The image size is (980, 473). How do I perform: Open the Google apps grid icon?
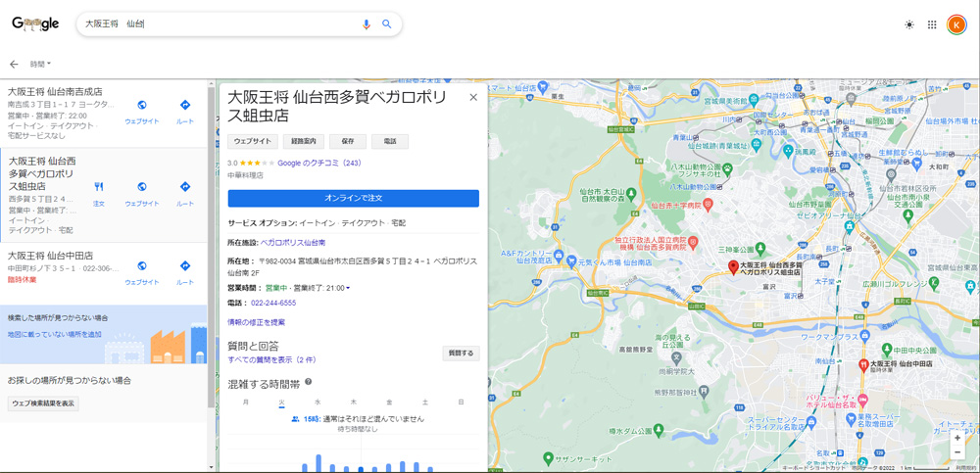pos(932,24)
